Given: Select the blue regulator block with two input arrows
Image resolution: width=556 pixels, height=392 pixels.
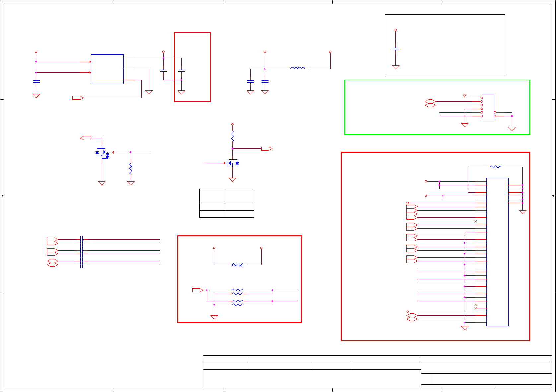Looking at the screenshot, I should click(x=107, y=69).
